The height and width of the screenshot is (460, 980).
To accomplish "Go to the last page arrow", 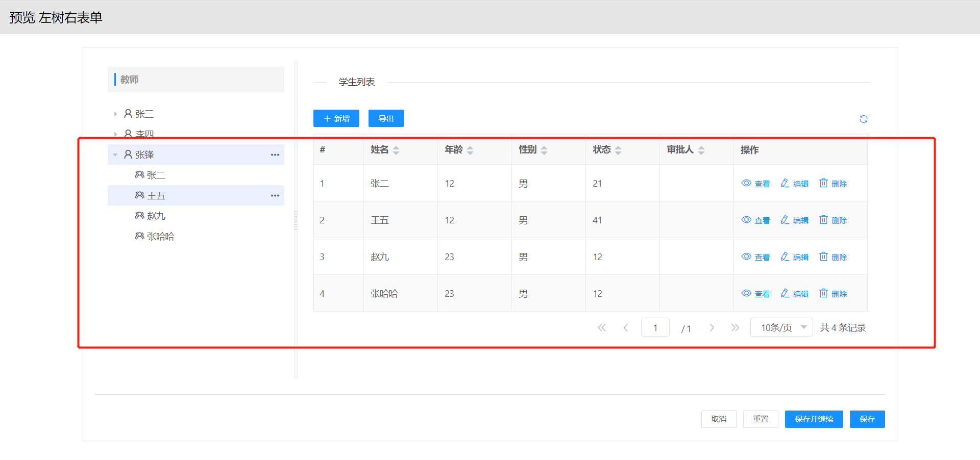I will 735,327.
